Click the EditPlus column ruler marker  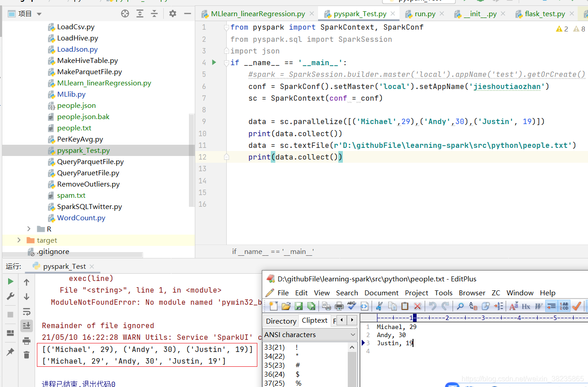point(414,318)
